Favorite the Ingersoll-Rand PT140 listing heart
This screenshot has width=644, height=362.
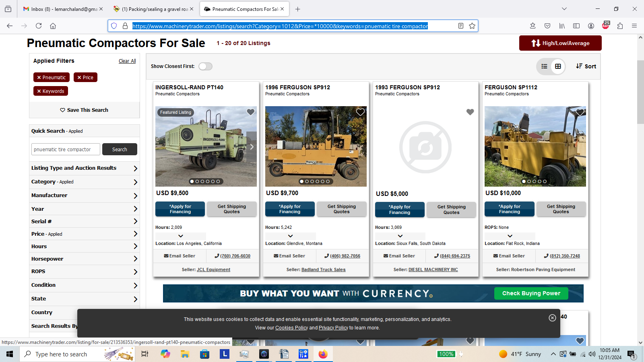pos(250,112)
